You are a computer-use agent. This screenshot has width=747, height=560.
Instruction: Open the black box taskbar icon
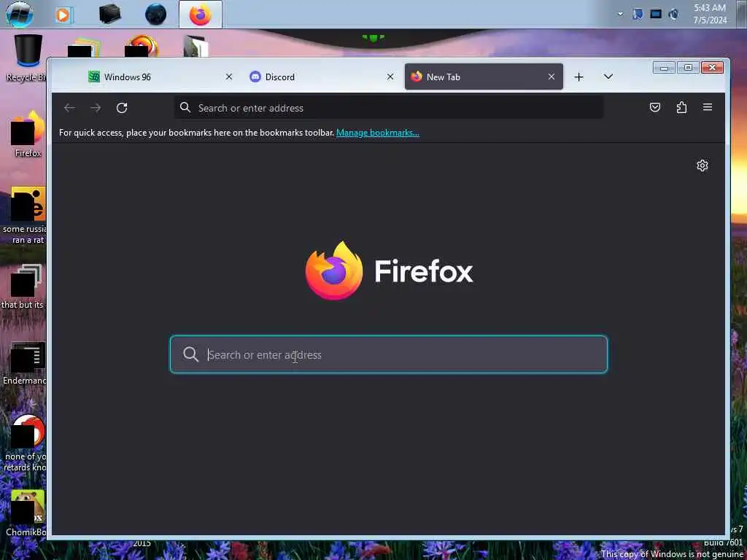(x=109, y=15)
